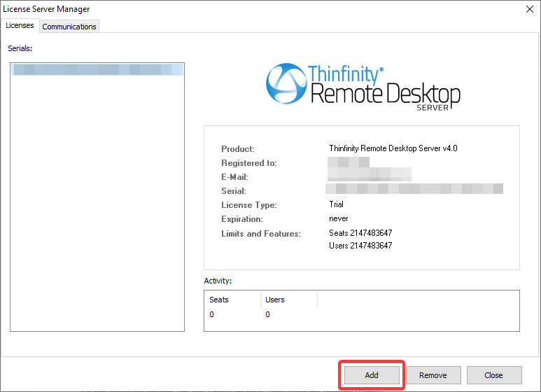Click the 'Activity:' label

click(x=218, y=281)
